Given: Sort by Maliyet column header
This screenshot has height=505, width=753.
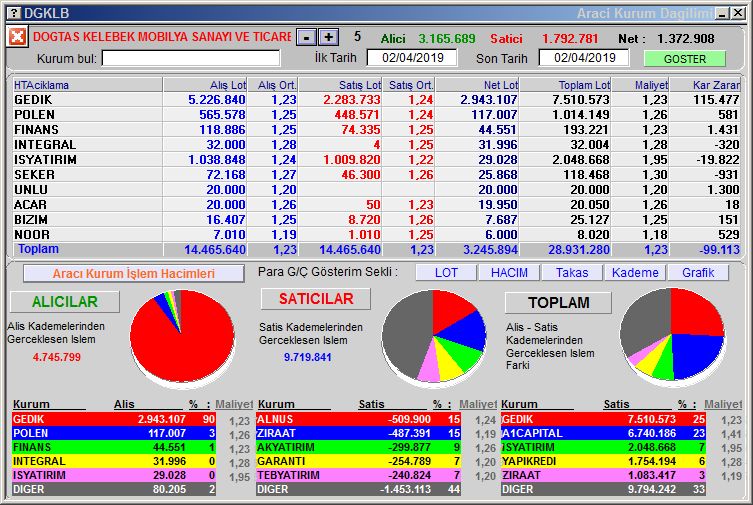Looking at the screenshot, I should (x=640, y=85).
